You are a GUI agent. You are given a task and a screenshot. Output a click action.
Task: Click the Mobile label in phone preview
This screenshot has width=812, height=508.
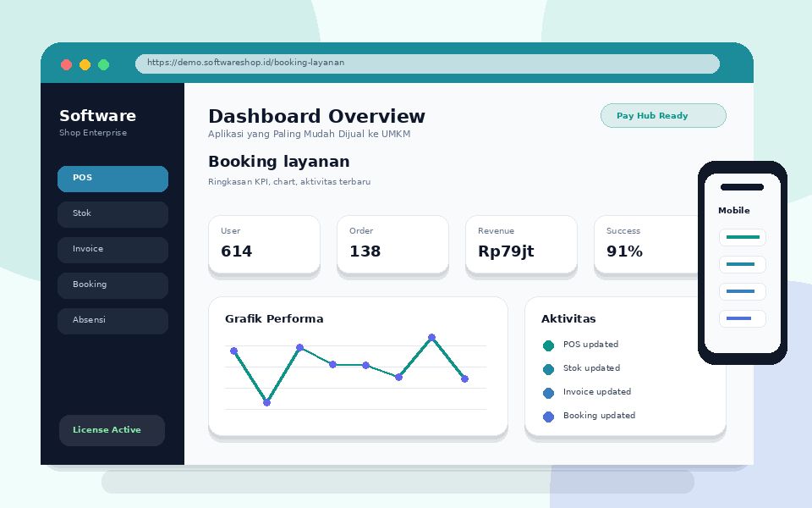[734, 211]
